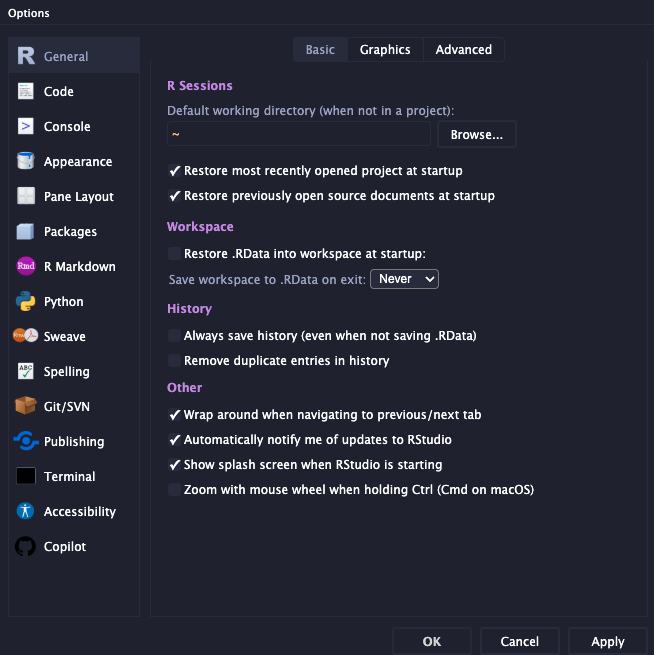
Task: Disable Show splash screen checkbox
Action: pos(175,465)
